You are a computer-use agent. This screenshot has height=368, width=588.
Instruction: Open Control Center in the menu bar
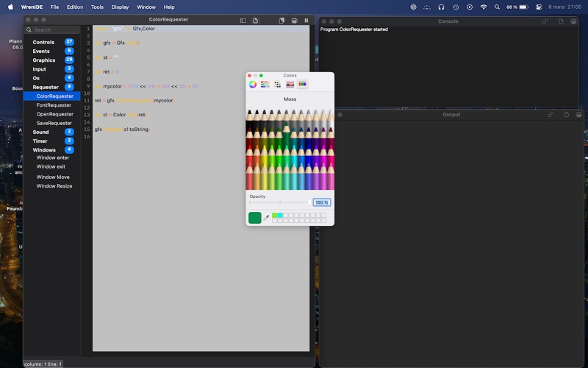[x=539, y=7]
